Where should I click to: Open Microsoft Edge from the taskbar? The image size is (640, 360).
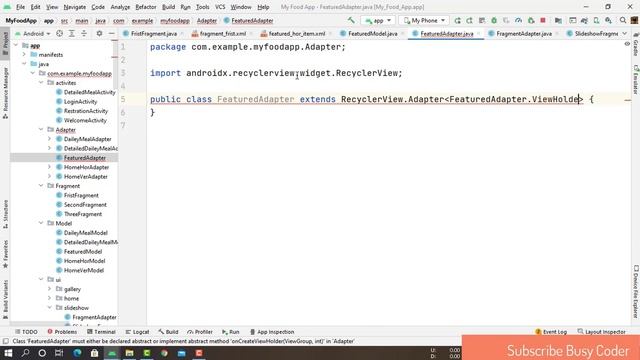pyautogui.click(x=77, y=353)
